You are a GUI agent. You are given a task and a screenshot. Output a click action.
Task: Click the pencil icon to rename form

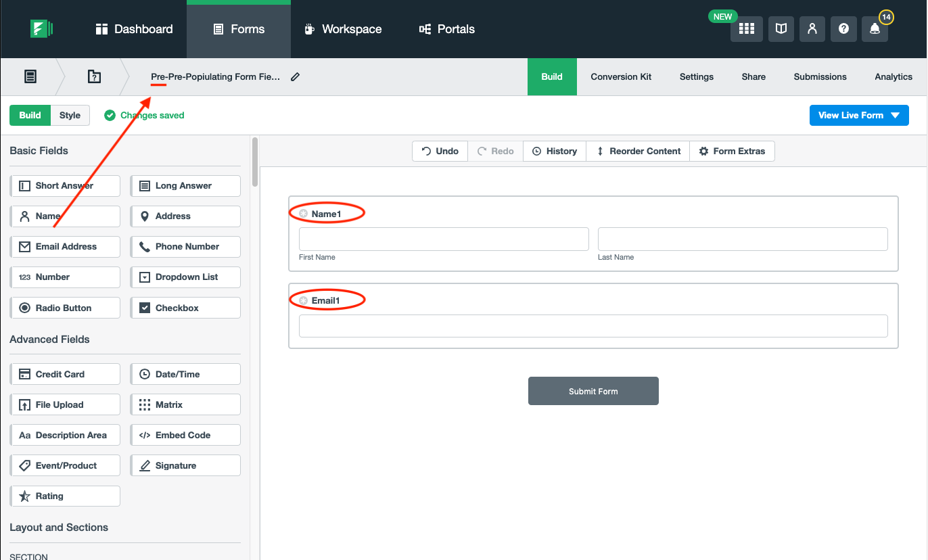click(x=295, y=77)
